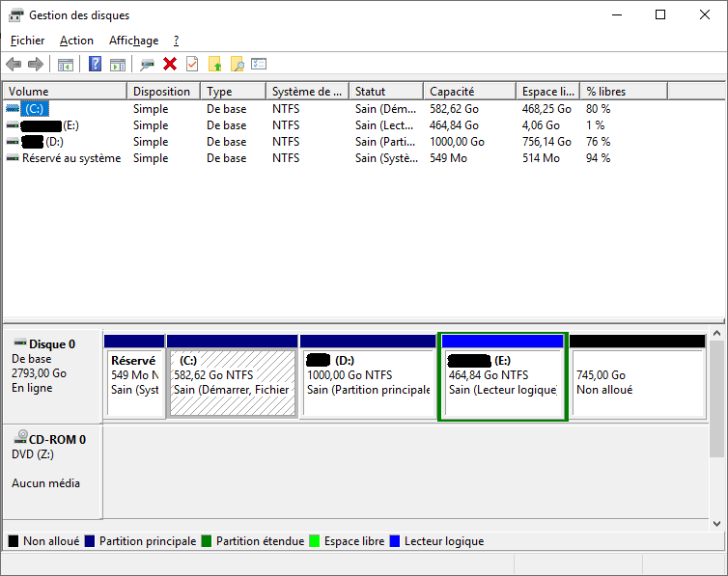The image size is (728, 576).
Task: Sort by the Statut column header
Action: [x=370, y=92]
